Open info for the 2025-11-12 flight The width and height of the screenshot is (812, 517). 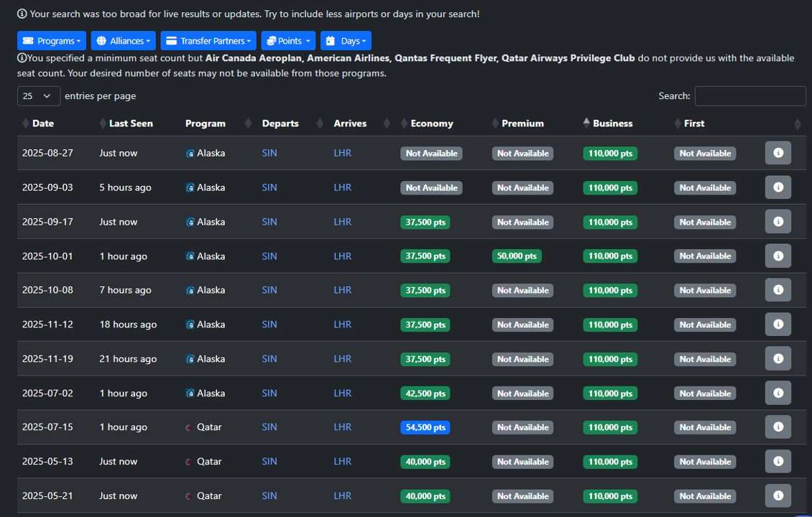point(778,325)
